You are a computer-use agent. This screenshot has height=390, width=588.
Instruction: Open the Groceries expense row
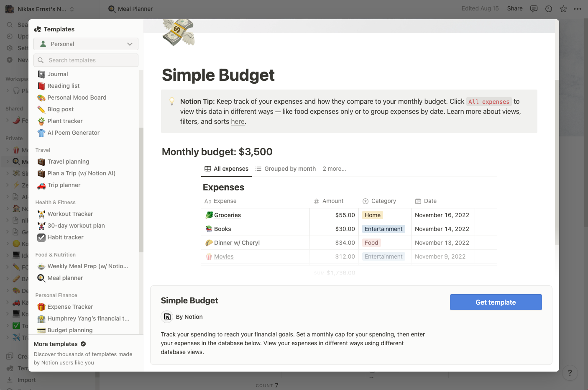228,215
